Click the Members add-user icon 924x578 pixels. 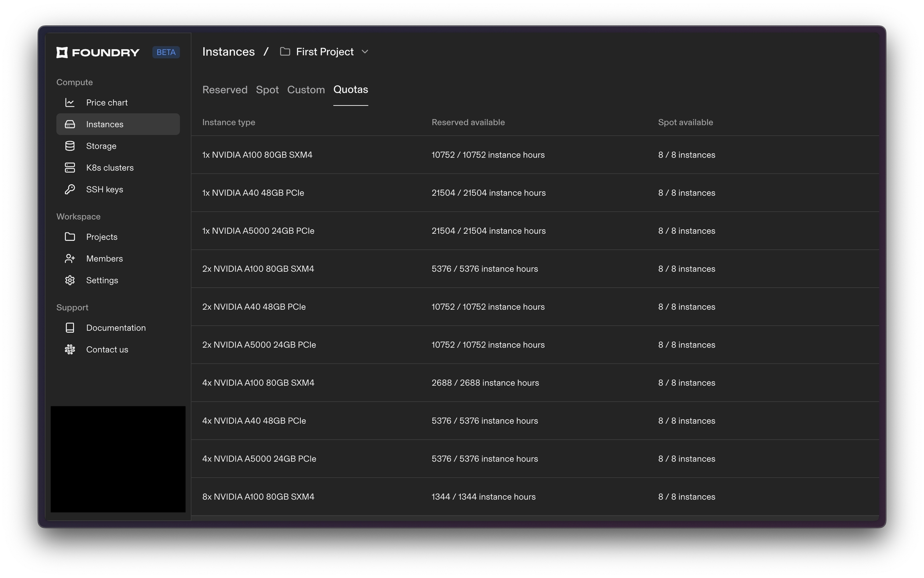[x=70, y=259]
